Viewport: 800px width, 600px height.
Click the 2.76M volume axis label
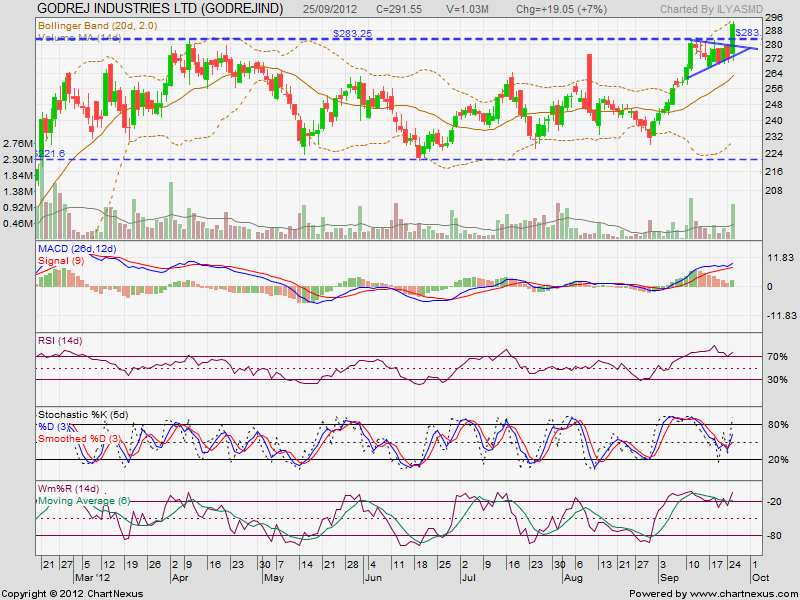[x=18, y=143]
